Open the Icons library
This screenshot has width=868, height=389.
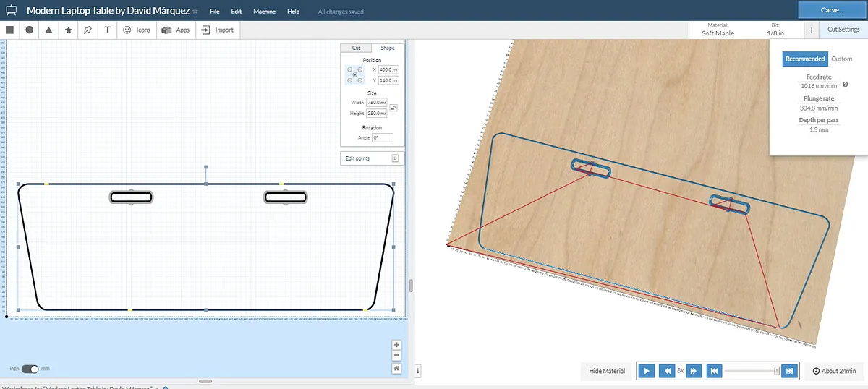(x=137, y=30)
